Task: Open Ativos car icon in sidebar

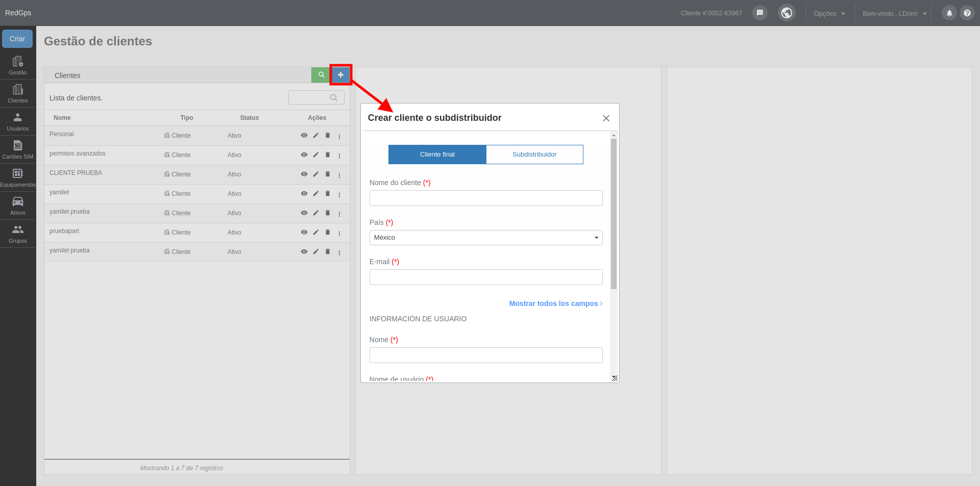Action: click(x=18, y=206)
